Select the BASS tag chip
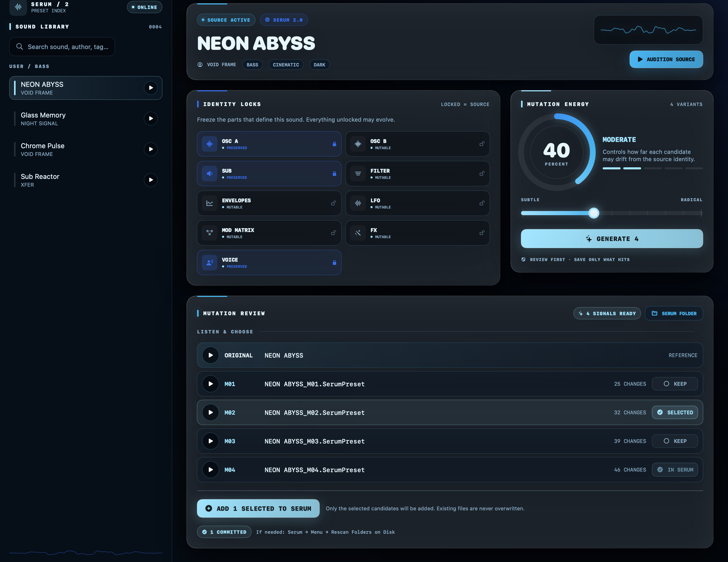Viewport: 728px width, 562px height. coord(252,65)
